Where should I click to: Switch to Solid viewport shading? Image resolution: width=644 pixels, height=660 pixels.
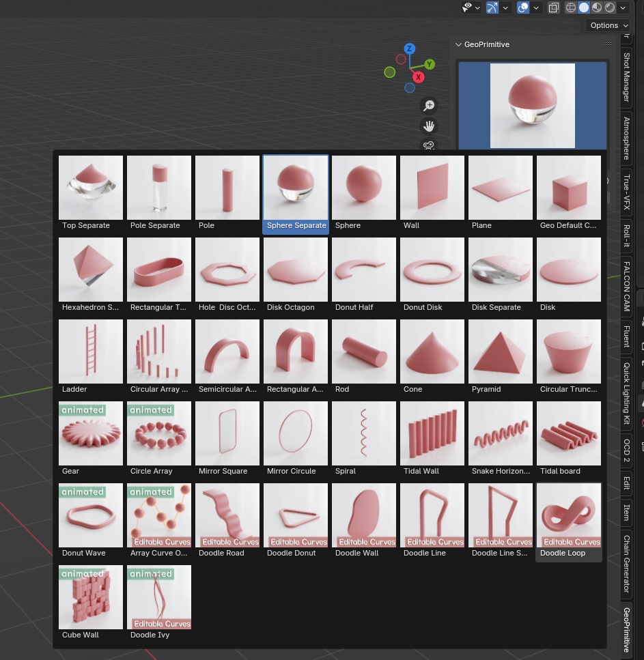point(584,8)
